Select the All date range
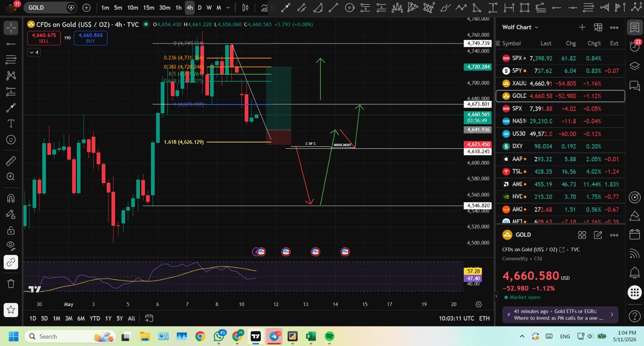Screen dimensions: 644x346 click(131, 319)
